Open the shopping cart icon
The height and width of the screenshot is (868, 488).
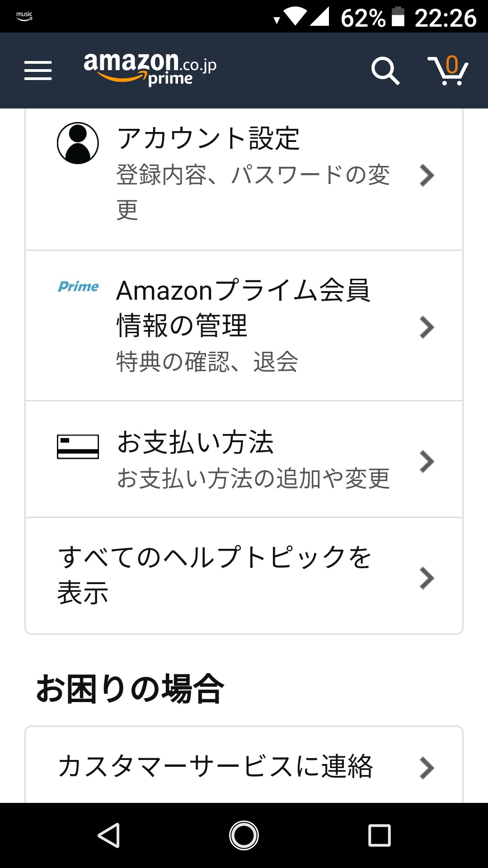[x=448, y=71]
